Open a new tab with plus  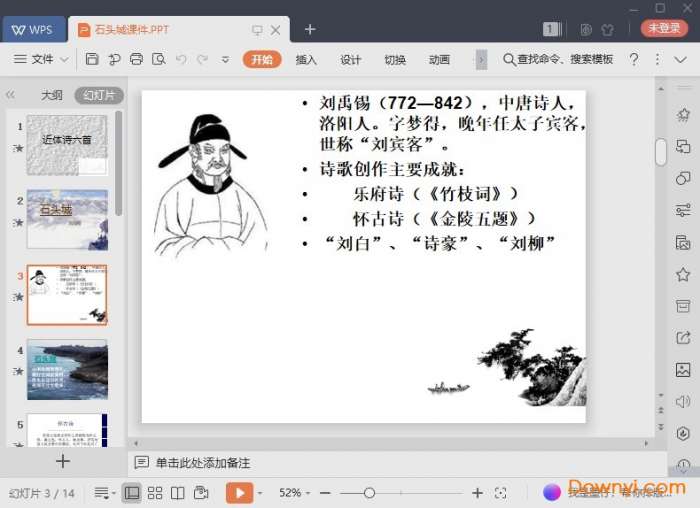click(310, 29)
